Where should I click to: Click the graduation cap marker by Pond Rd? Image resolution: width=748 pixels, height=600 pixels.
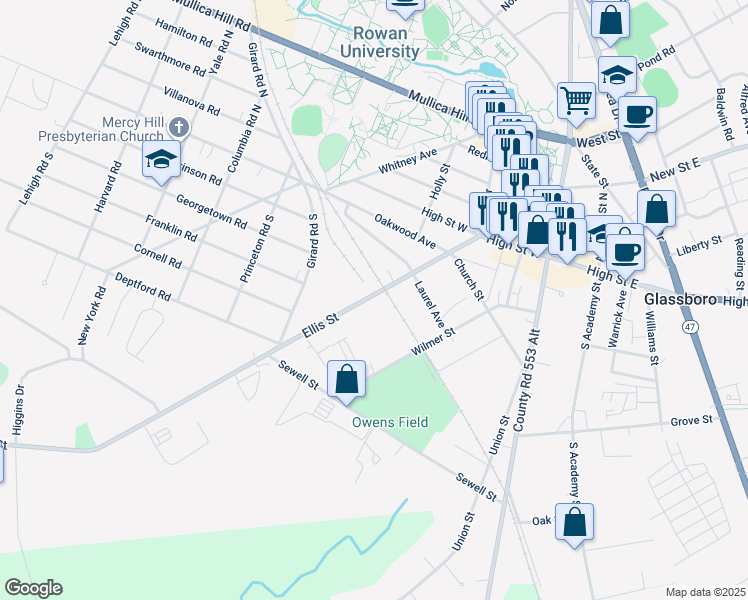tap(617, 75)
